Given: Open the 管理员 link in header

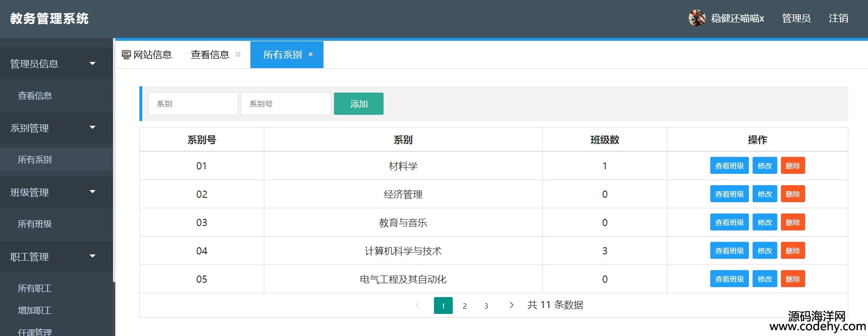Looking at the screenshot, I should 796,18.
